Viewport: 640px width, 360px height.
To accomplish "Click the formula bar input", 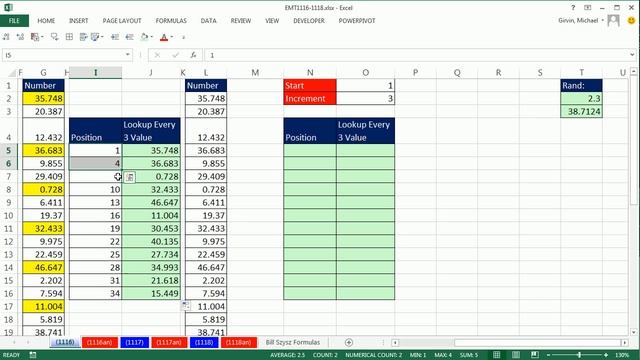I will click(x=416, y=55).
